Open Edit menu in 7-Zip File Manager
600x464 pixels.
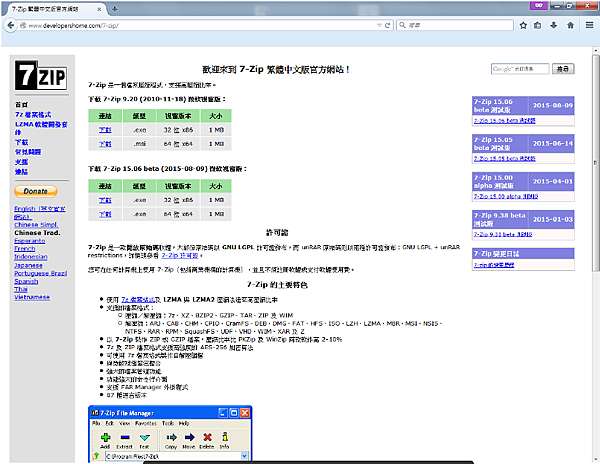pos(110,423)
